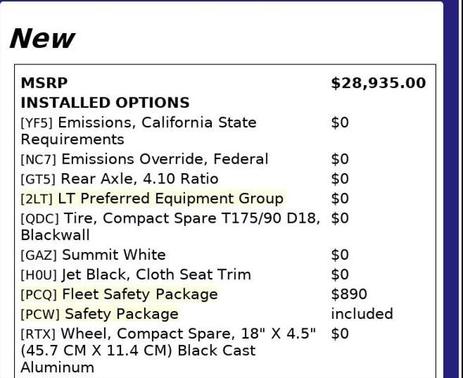Click the 'included' price text

click(362, 314)
